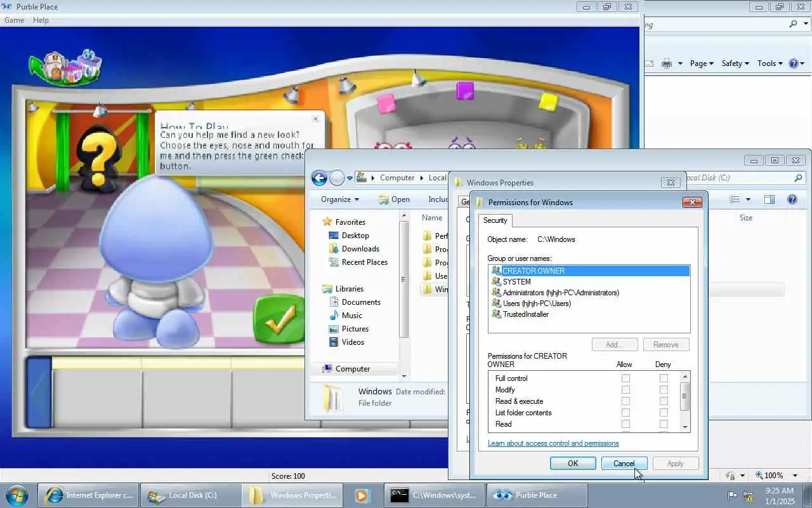Image resolution: width=812 pixels, height=508 pixels.
Task: Open the Documents library
Action: pyautogui.click(x=361, y=302)
